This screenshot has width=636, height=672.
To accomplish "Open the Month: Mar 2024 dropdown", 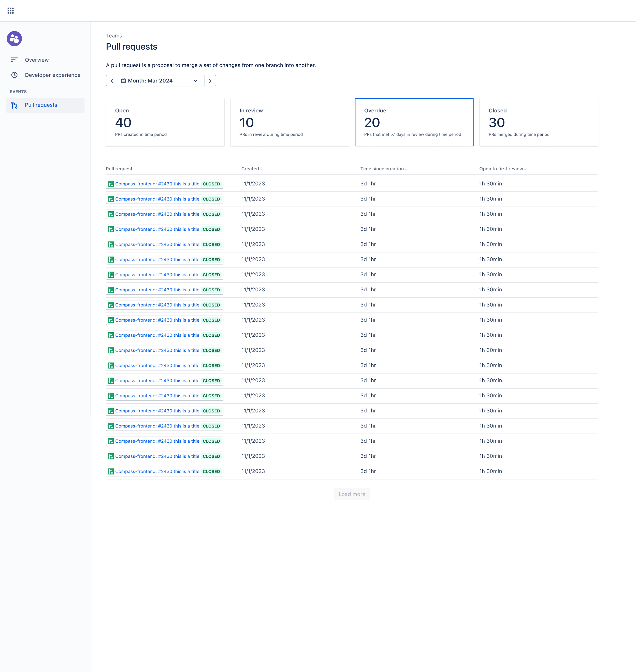I will (x=161, y=81).
